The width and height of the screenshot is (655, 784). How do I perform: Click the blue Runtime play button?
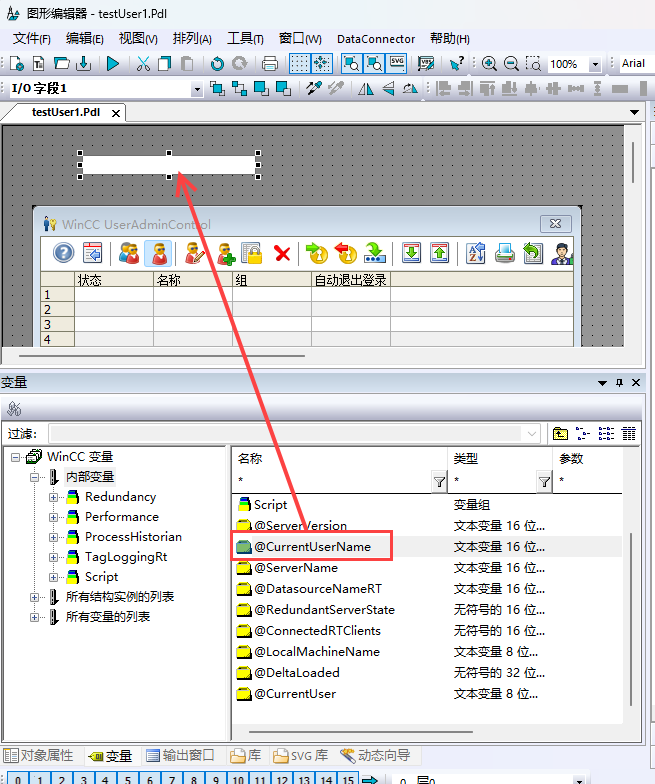(x=113, y=64)
